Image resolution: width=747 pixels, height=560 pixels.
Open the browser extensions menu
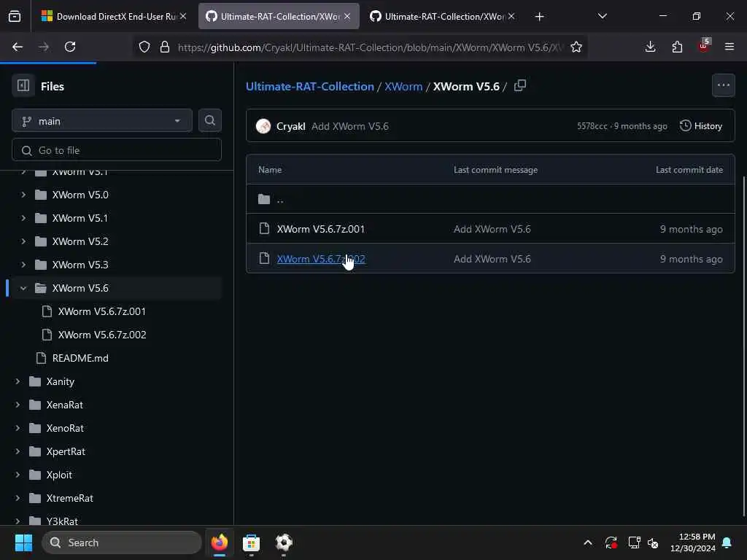pos(677,47)
